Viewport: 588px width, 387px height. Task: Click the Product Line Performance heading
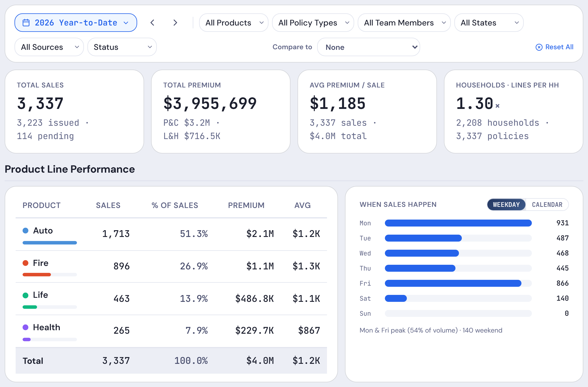point(70,169)
